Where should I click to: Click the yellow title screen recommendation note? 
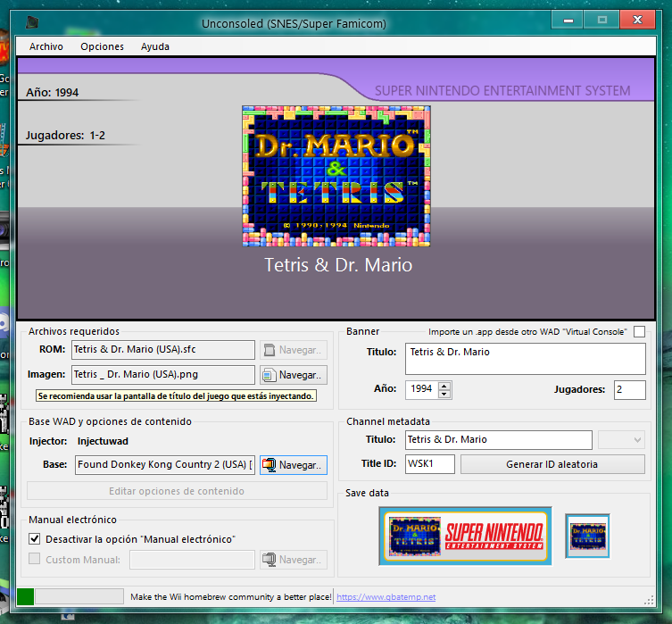pos(176,396)
